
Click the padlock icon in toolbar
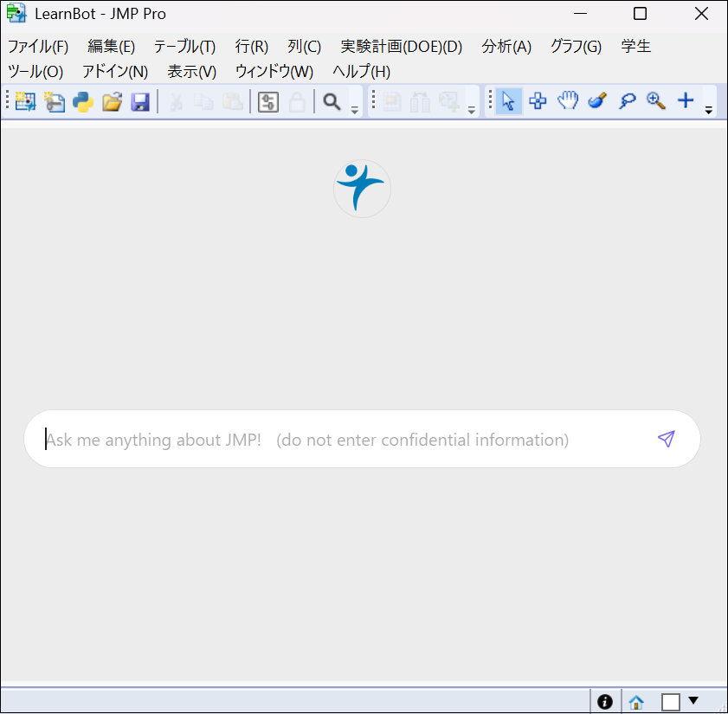[x=297, y=101]
